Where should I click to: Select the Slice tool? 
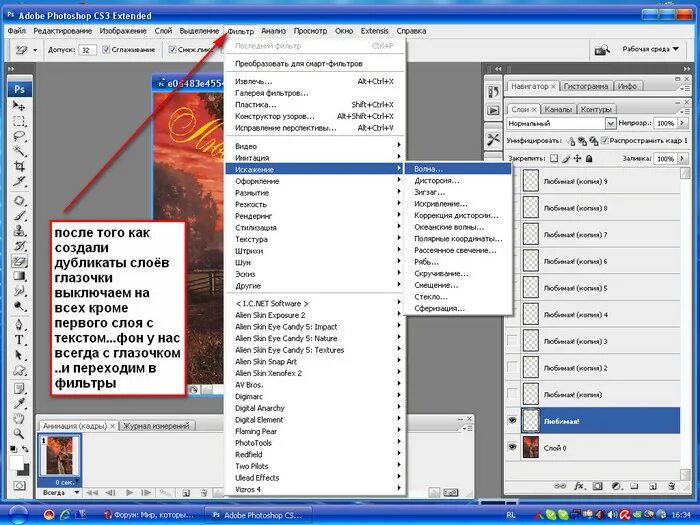pyautogui.click(x=19, y=181)
